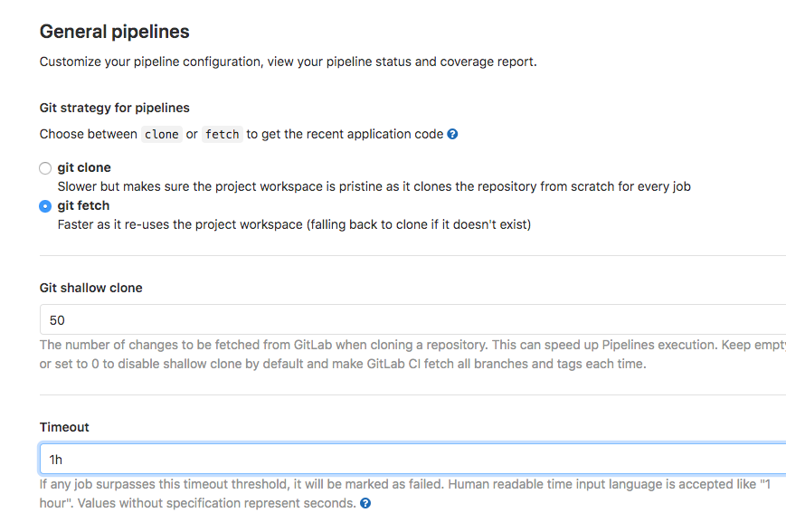Click the Timeout field label
This screenshot has height=532, width=786.
tap(64, 427)
